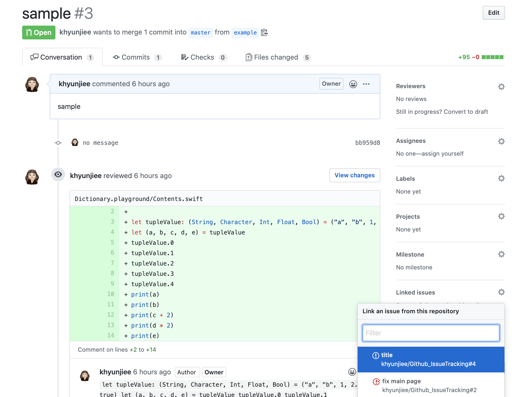This screenshot has width=532, height=397.
Task: Add emoji reaction to sample comment
Action: [x=353, y=84]
